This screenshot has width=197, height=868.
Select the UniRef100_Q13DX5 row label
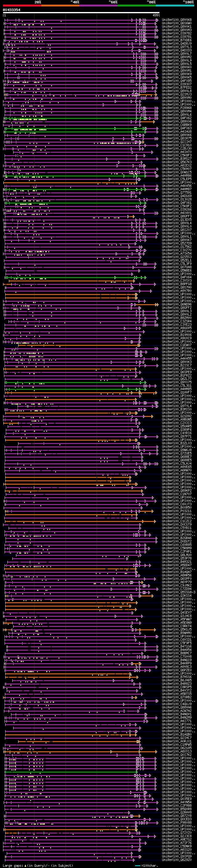[x=177, y=220]
